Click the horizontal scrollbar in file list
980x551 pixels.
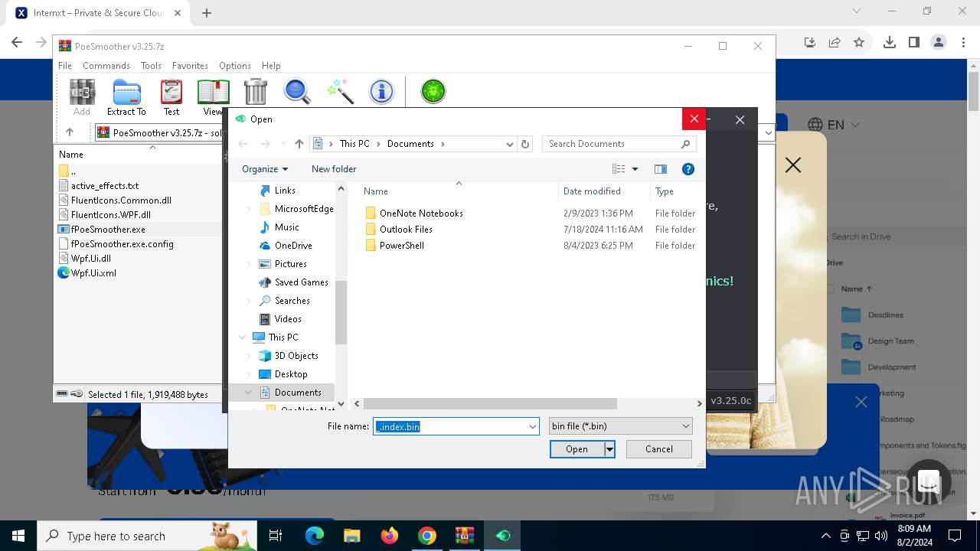point(490,403)
